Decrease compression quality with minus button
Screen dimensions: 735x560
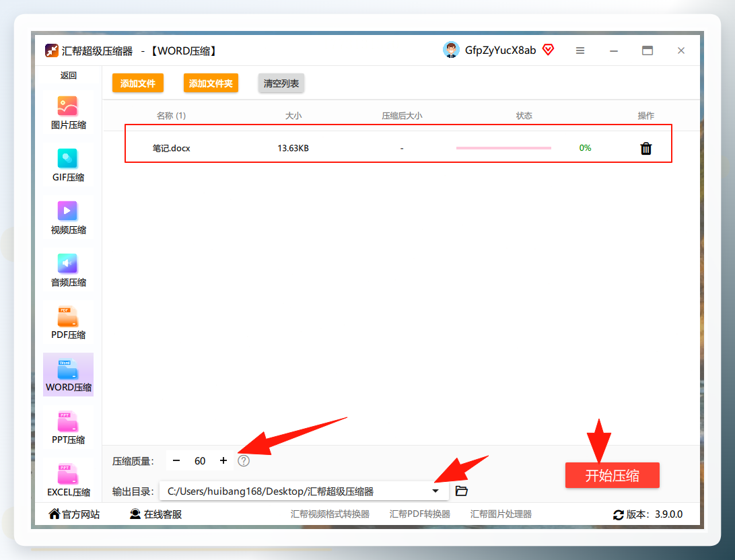click(176, 460)
